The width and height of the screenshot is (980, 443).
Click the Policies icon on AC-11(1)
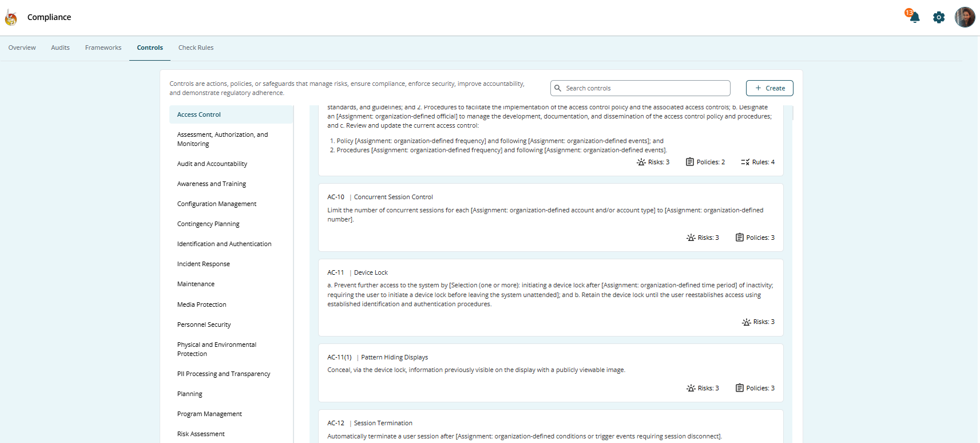click(x=740, y=388)
